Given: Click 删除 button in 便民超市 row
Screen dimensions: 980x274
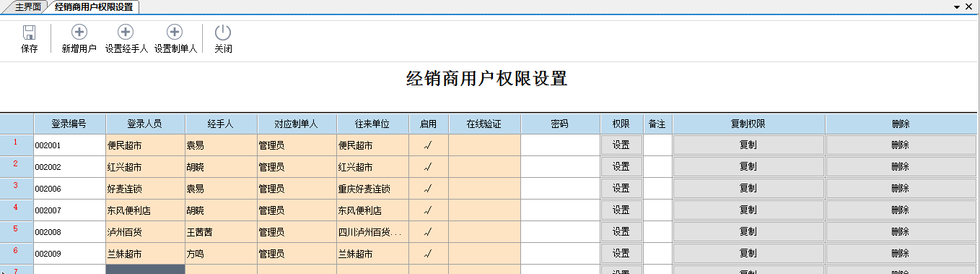Looking at the screenshot, I should point(901,145).
